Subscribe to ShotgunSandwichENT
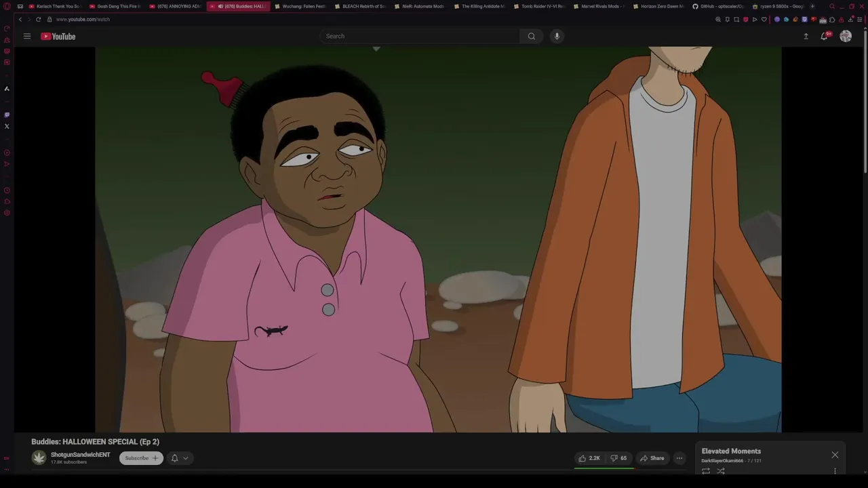Image resolution: width=868 pixels, height=488 pixels. point(141,458)
